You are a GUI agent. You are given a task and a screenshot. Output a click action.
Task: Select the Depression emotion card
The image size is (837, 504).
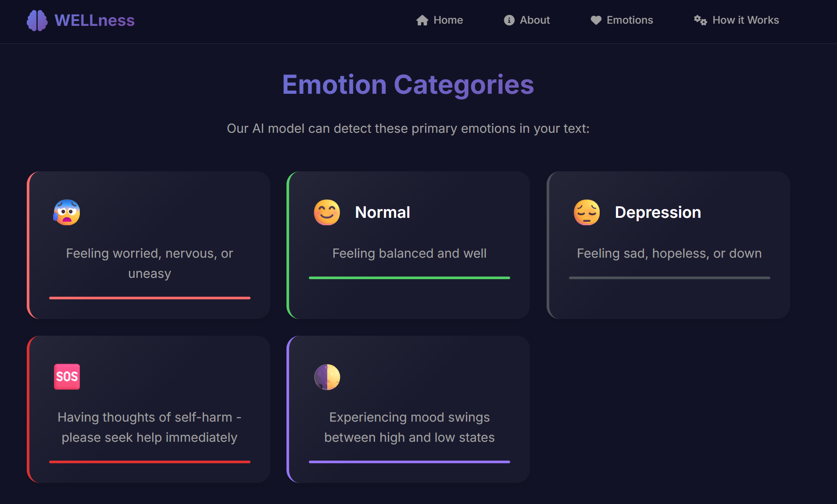pos(669,245)
